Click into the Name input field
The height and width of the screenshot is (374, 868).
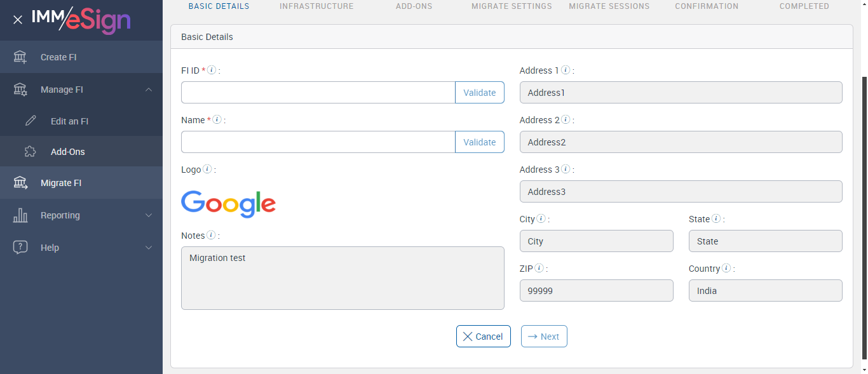(x=318, y=142)
